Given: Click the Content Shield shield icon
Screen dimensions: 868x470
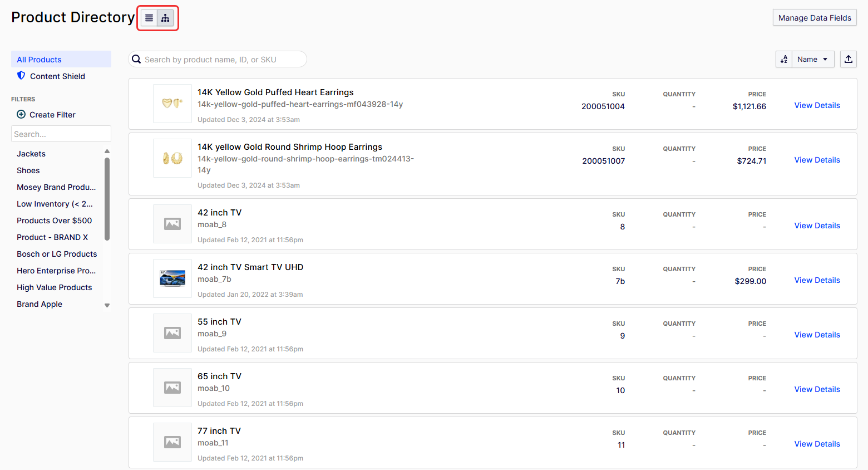Looking at the screenshot, I should 21,75.
